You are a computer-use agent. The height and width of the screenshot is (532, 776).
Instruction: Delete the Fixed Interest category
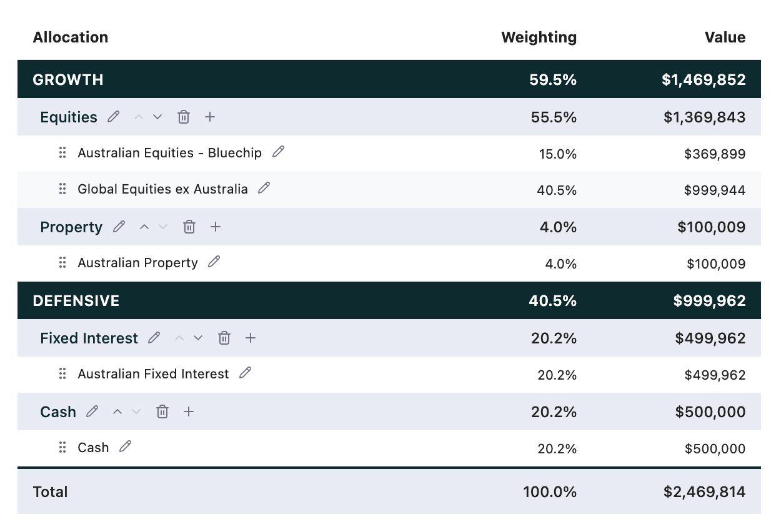coord(224,338)
